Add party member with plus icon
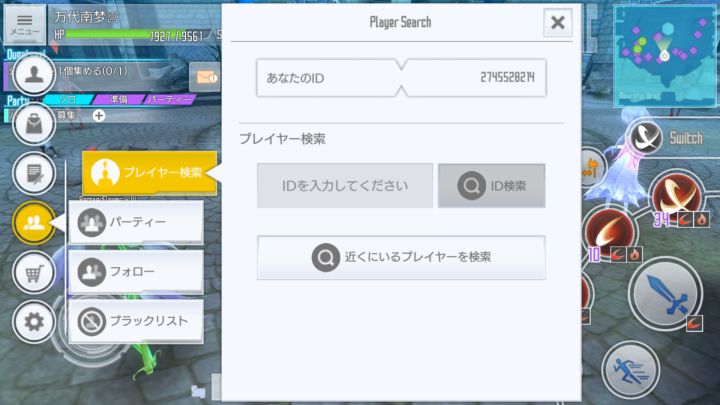Screen dimensions: 720x405 click(x=99, y=115)
